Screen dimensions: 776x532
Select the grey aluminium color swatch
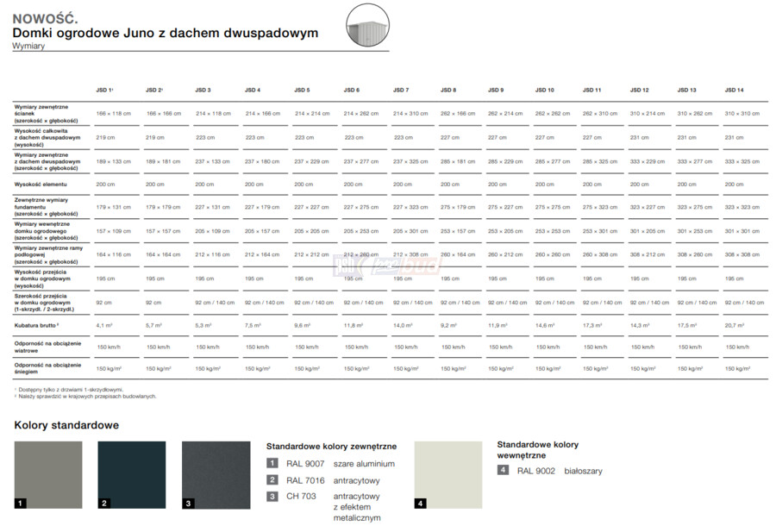(48, 475)
